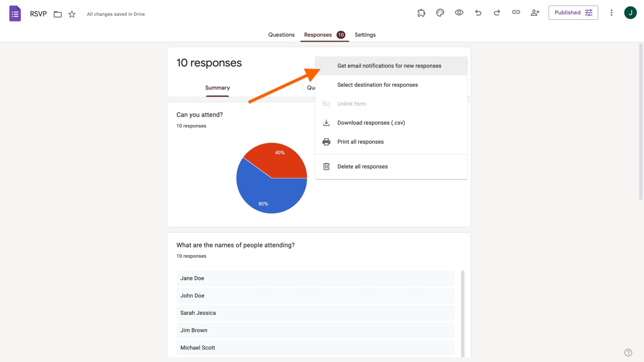Enable email notifications for new responses

pos(389,66)
